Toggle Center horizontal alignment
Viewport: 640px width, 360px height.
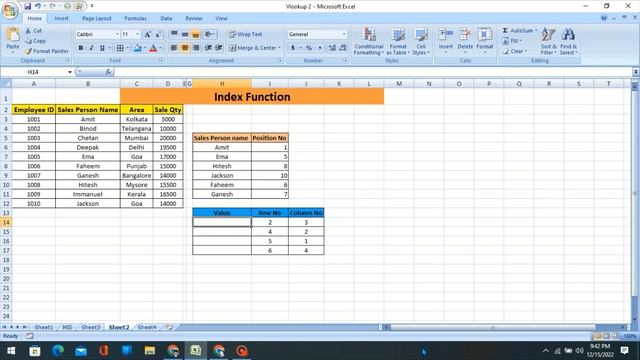185,48
